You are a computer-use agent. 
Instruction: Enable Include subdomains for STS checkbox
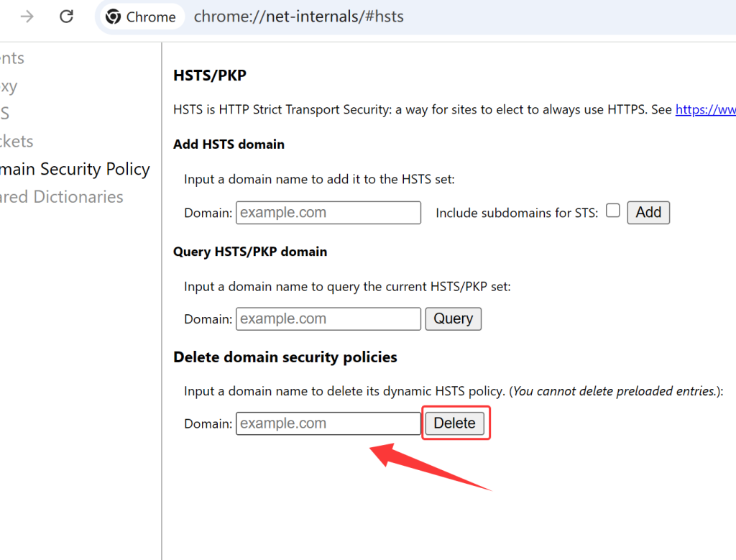click(x=612, y=211)
